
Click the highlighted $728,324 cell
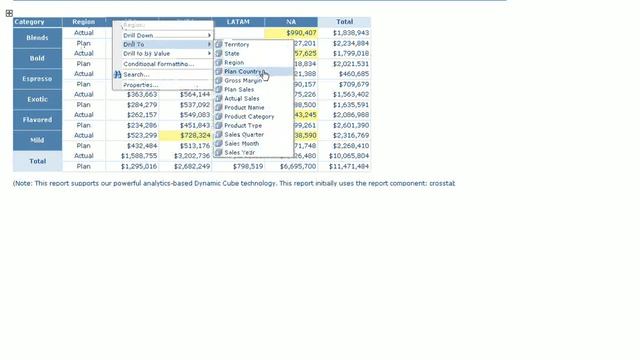point(185,135)
